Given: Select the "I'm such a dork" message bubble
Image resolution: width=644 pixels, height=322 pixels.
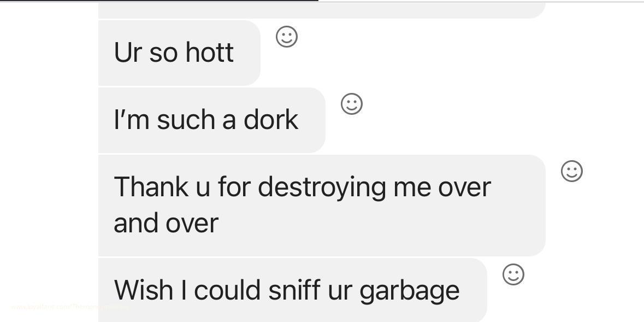Looking at the screenshot, I should tap(211, 120).
